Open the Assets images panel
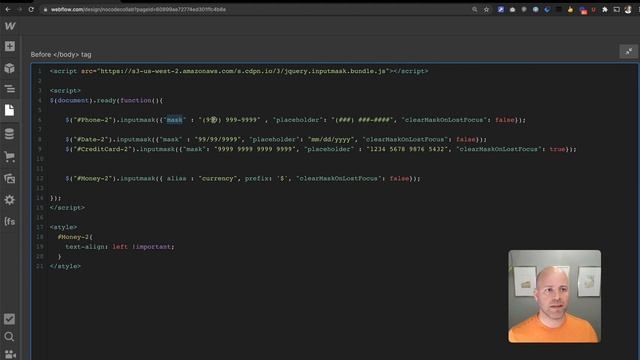Viewport: 640px width, 360px height. pyautogui.click(x=10, y=178)
